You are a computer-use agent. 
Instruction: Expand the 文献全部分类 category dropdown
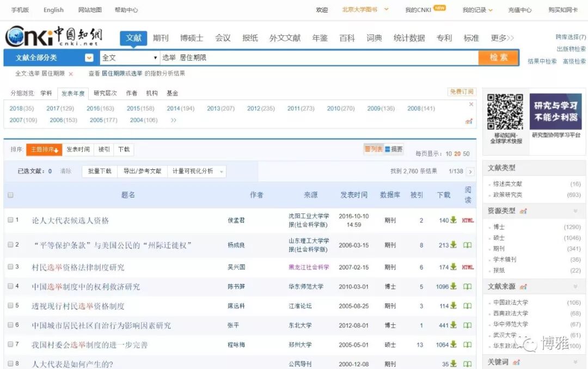[89, 58]
